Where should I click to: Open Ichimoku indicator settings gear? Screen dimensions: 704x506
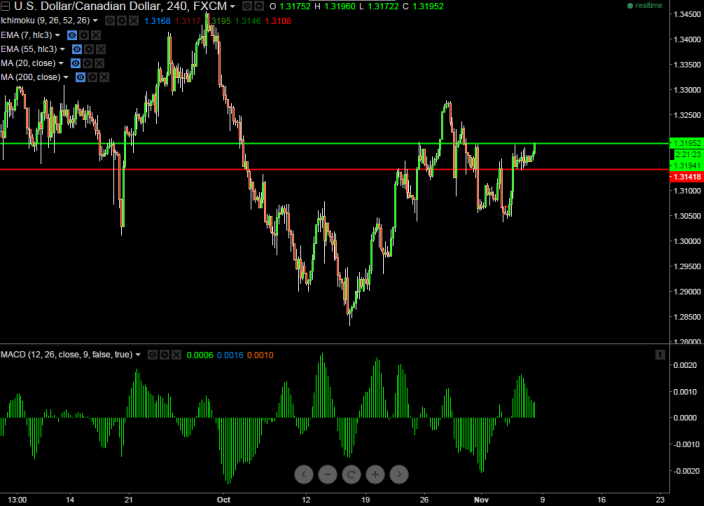click(122, 21)
